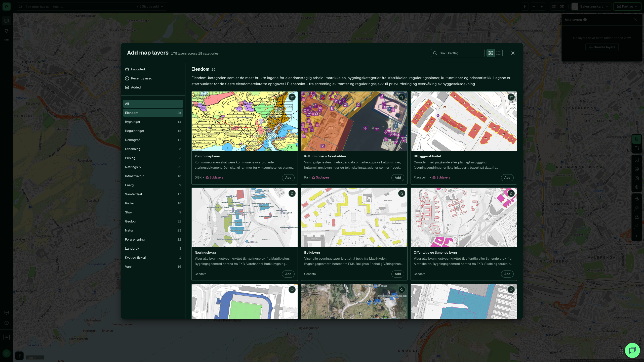Open the map legend icon
The height and width of the screenshot is (362, 644).
(x=19, y=356)
